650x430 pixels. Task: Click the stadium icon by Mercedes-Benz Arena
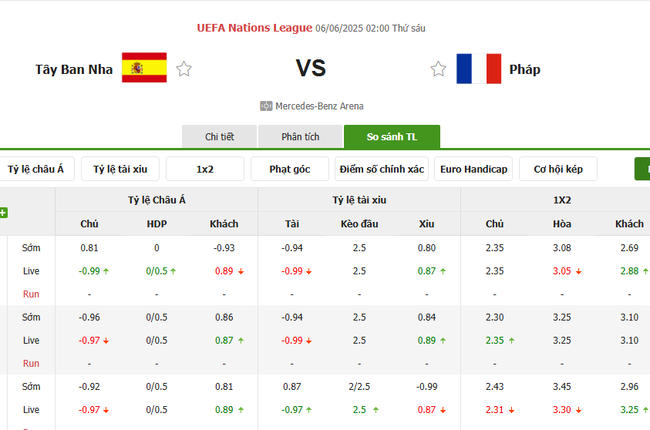point(266,106)
